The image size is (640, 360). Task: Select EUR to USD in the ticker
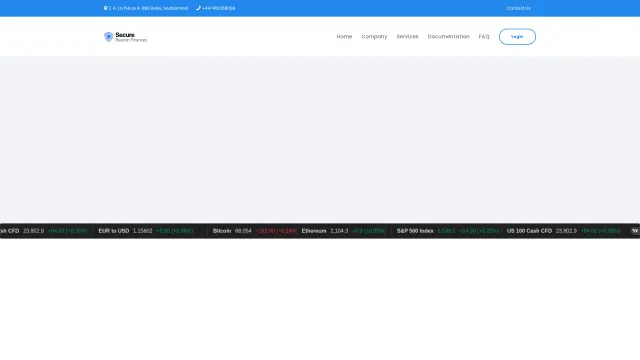114,231
